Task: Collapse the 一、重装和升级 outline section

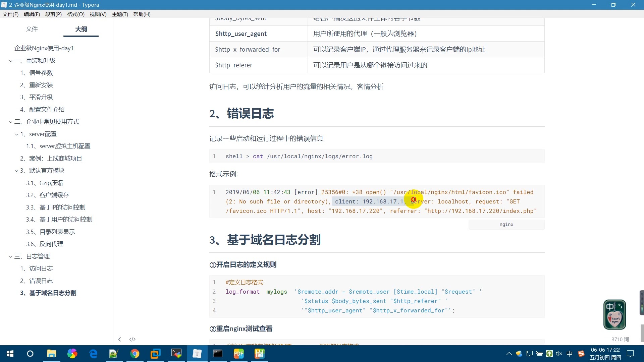Action: pyautogui.click(x=11, y=61)
